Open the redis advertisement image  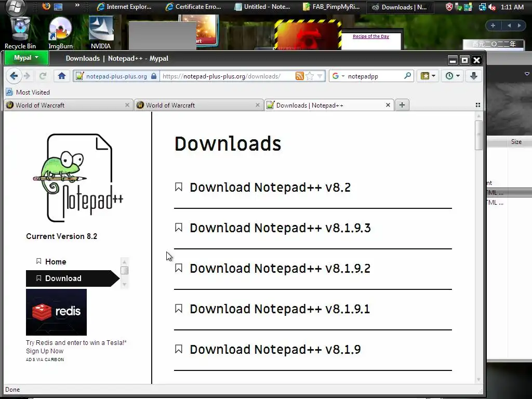tap(56, 312)
